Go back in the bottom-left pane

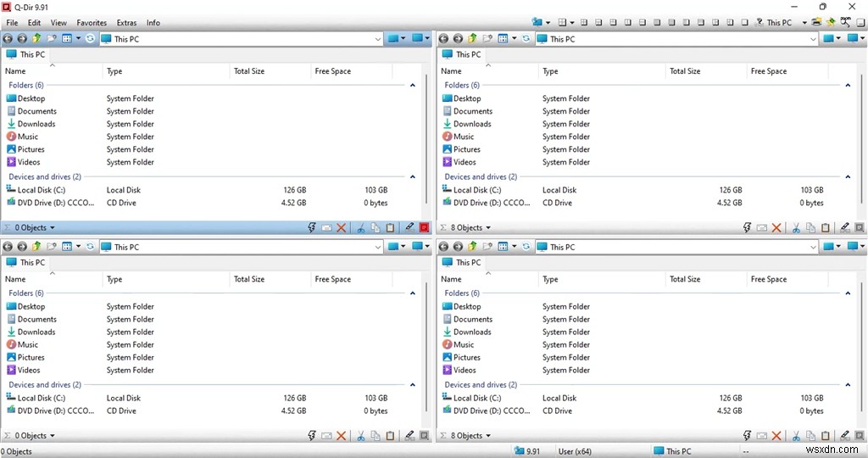click(8, 247)
